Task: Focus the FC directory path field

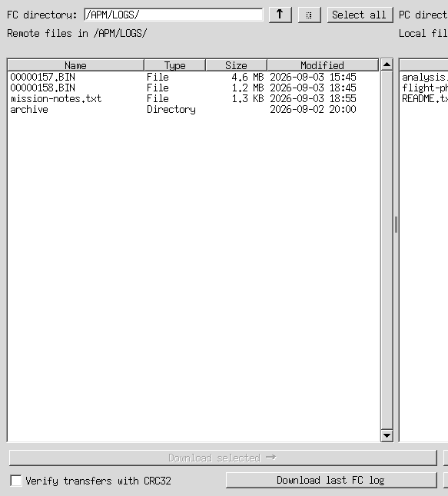Action: [x=174, y=15]
